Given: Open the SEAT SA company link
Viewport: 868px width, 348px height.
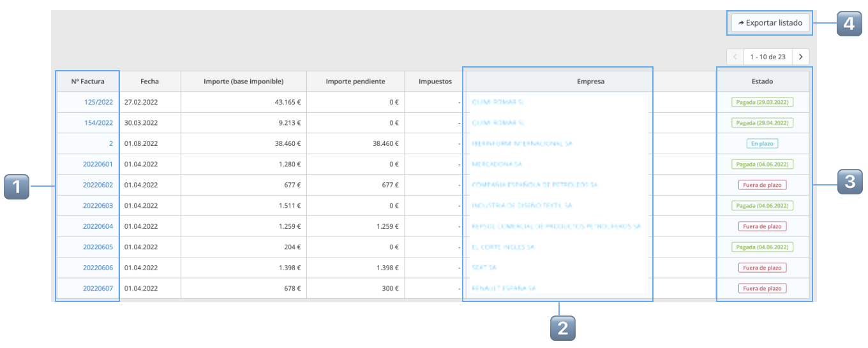Looking at the screenshot, I should pyautogui.click(x=484, y=268).
